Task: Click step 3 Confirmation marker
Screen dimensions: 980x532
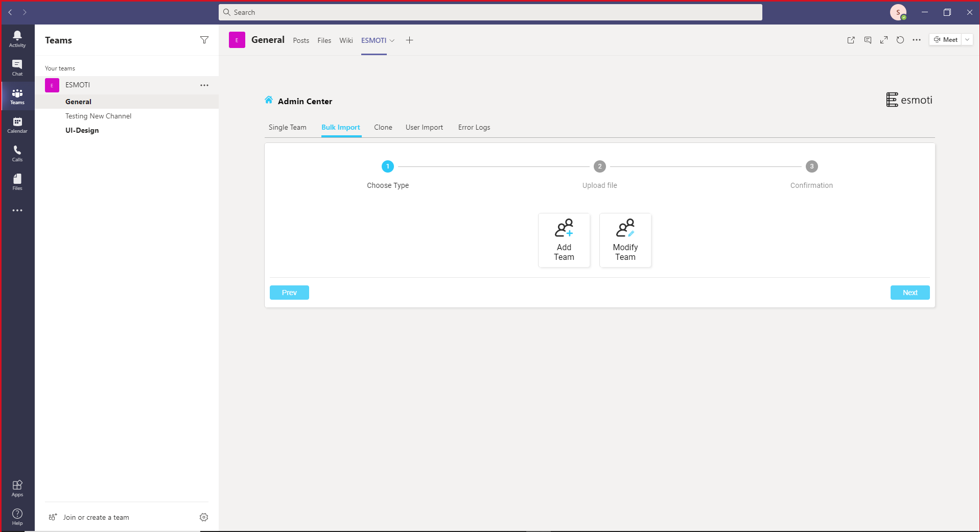Action: pos(812,166)
